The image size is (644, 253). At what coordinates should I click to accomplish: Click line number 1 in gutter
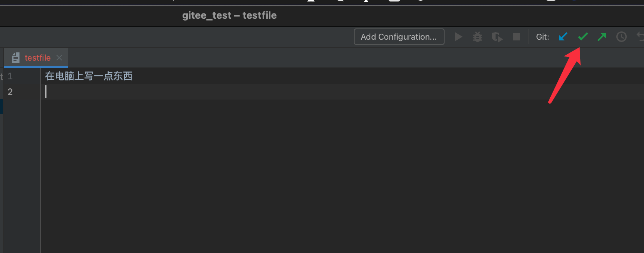click(10, 76)
